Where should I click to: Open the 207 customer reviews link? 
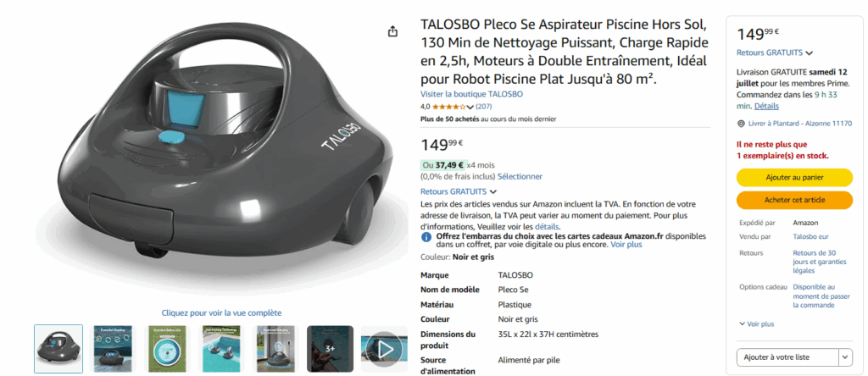(484, 107)
